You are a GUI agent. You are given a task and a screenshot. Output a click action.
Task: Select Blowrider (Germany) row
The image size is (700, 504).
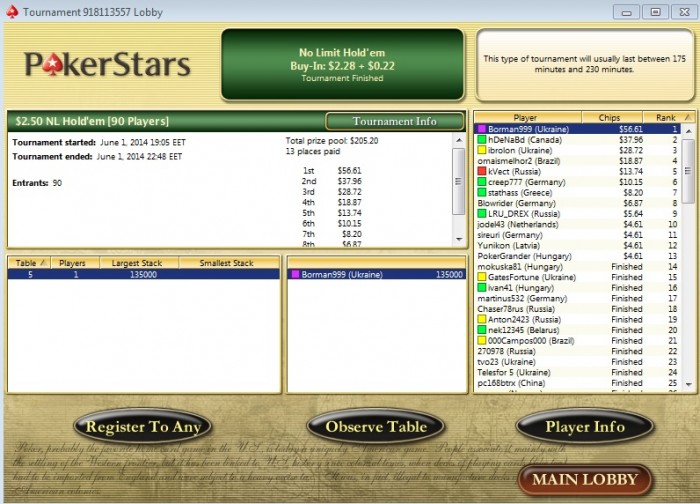pyautogui.click(x=578, y=204)
